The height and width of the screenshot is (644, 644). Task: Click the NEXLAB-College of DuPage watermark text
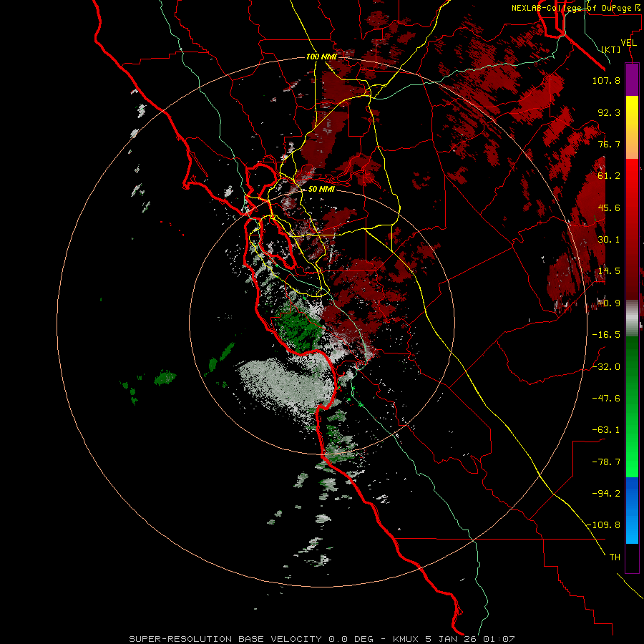coord(576,8)
